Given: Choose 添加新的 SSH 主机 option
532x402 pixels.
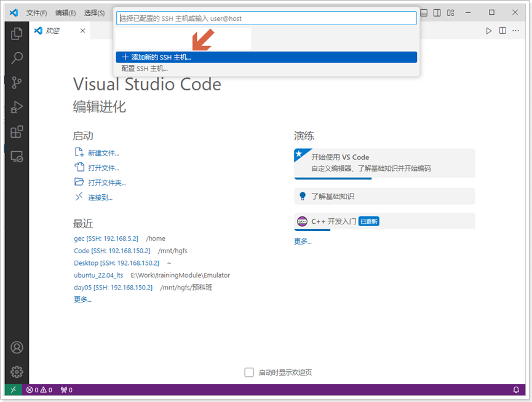Looking at the screenshot, I should click(266, 57).
